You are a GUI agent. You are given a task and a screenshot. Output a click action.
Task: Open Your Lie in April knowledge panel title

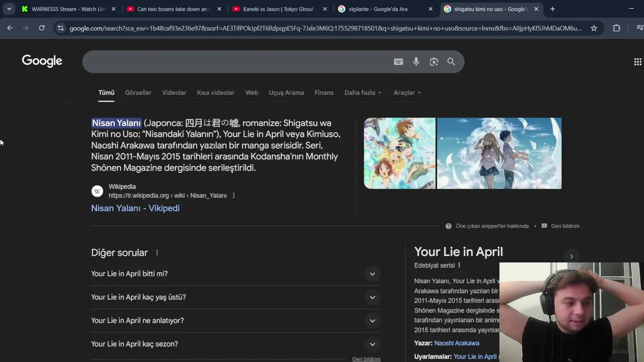click(458, 252)
